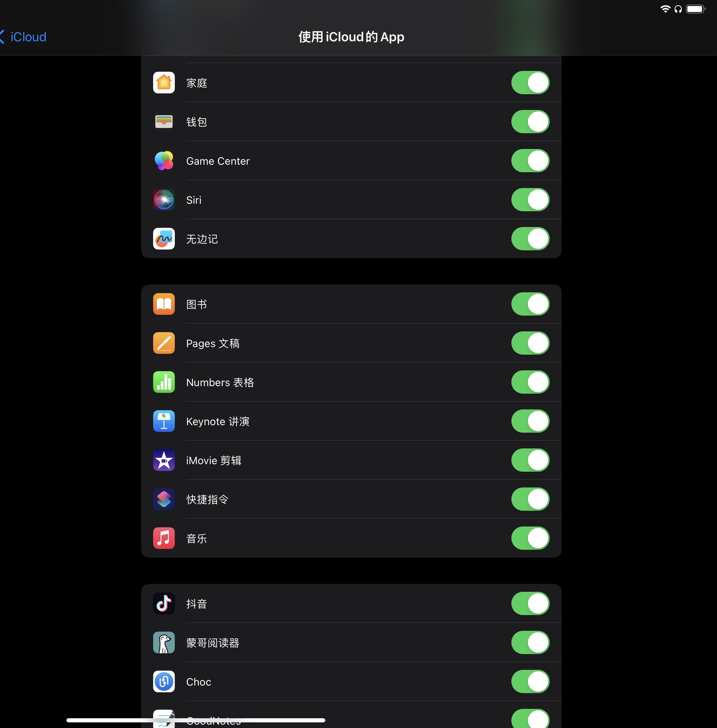
Task: Select the Numbers 表格 row label
Action: pos(220,382)
